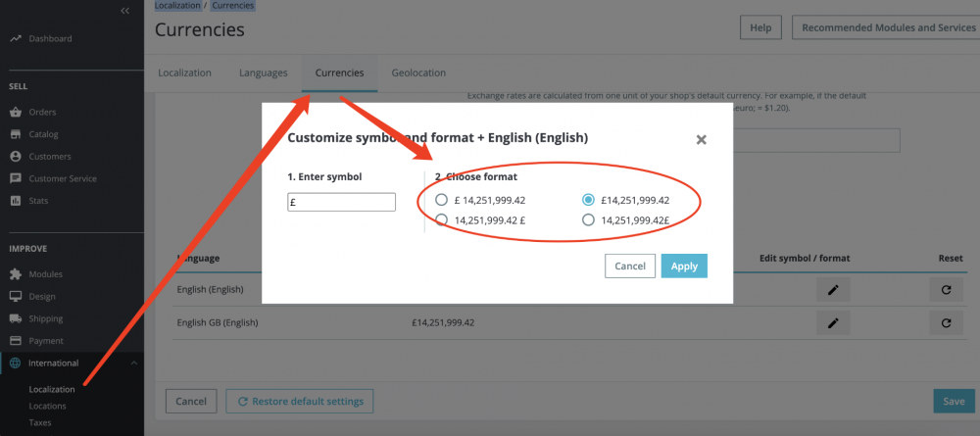The width and height of the screenshot is (980, 436).
Task: Collapse the International menu section
Action: [x=134, y=363]
